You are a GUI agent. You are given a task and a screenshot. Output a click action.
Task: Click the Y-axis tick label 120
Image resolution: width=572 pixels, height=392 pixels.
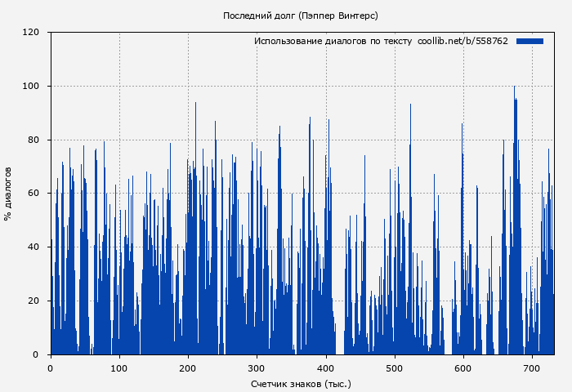[x=31, y=33]
